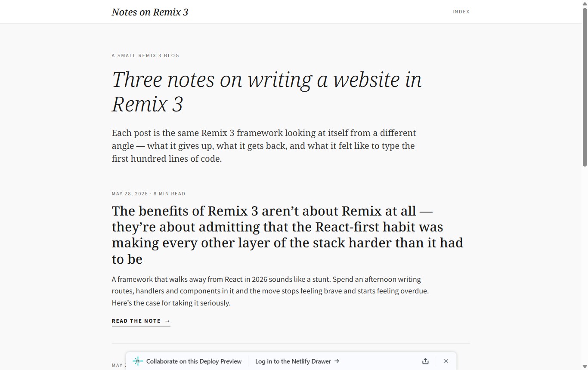
Task: Click the scrollbar down arrow
Action: coord(585,367)
